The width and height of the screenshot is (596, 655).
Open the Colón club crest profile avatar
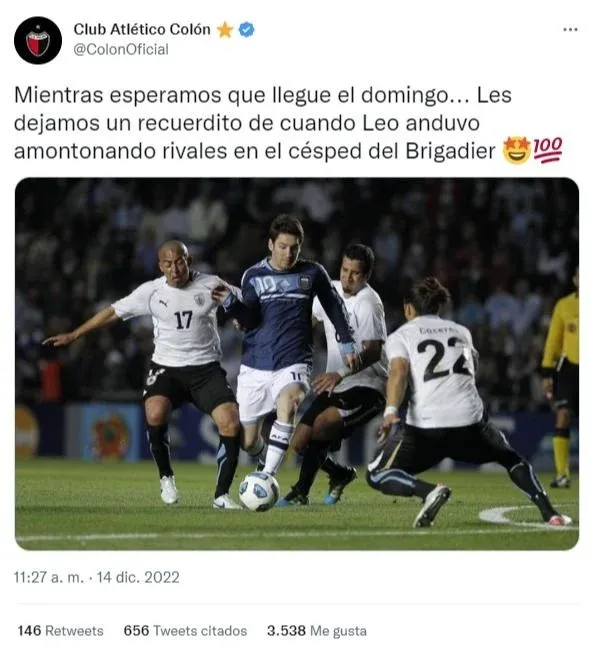[x=38, y=41]
